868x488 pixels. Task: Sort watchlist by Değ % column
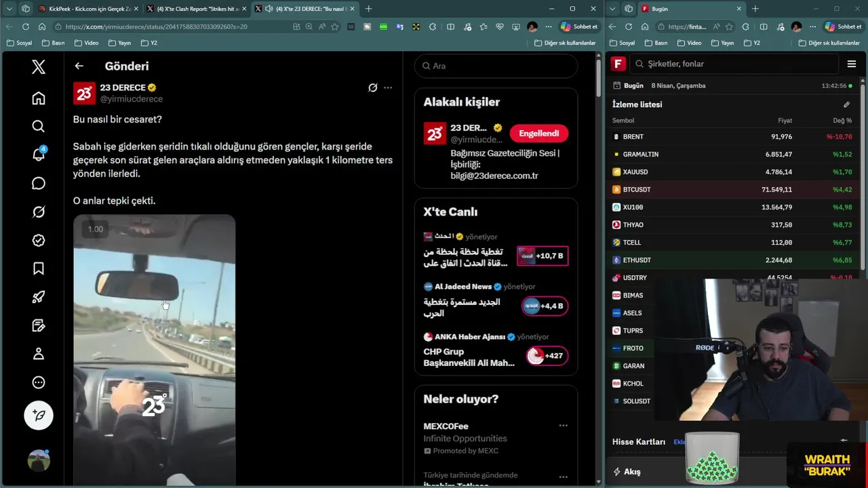pyautogui.click(x=842, y=121)
